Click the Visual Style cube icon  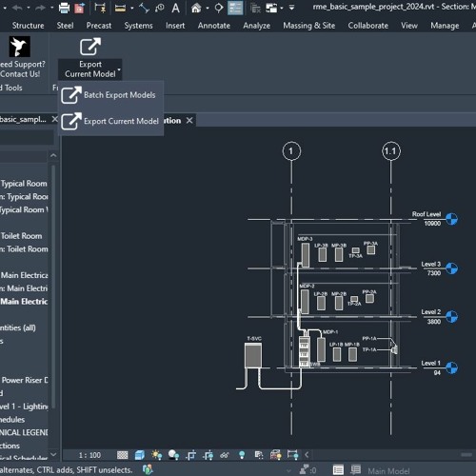tap(140, 455)
